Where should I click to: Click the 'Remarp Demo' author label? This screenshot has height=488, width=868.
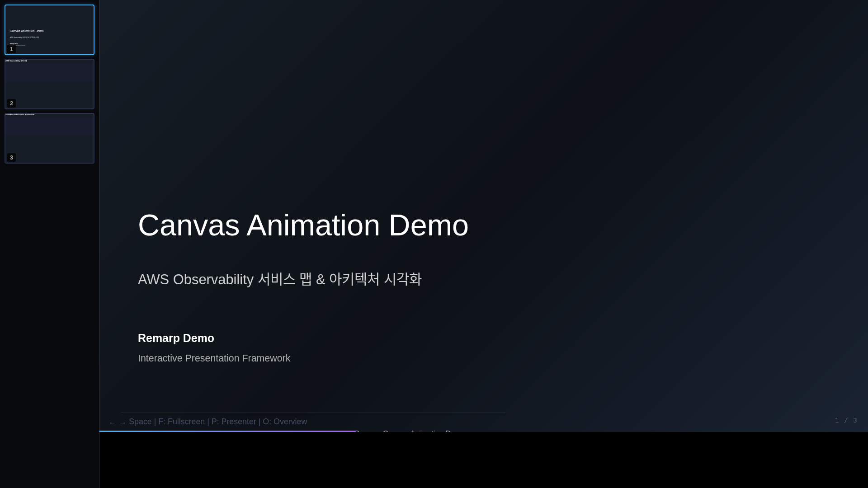click(176, 338)
